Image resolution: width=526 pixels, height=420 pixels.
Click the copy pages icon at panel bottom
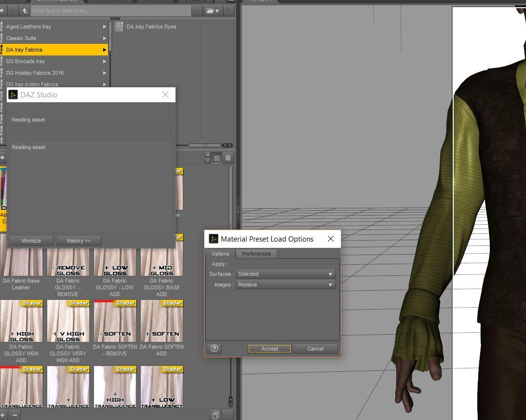coord(216,415)
